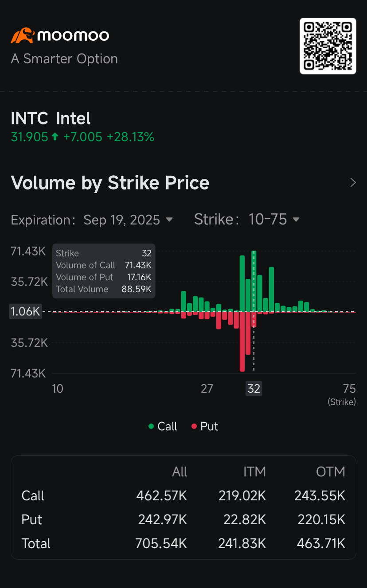This screenshot has width=367, height=588.
Task: Click the Volume by Strike Price title
Action: [110, 183]
